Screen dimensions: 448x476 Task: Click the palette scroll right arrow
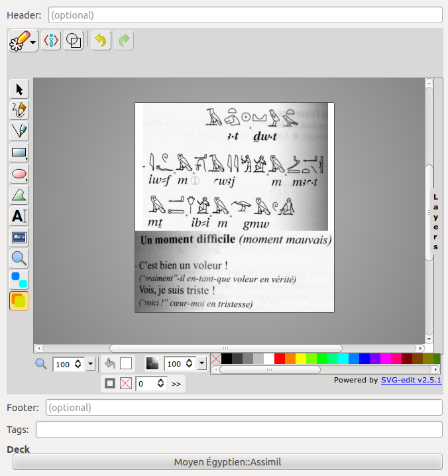pyautogui.click(x=436, y=369)
